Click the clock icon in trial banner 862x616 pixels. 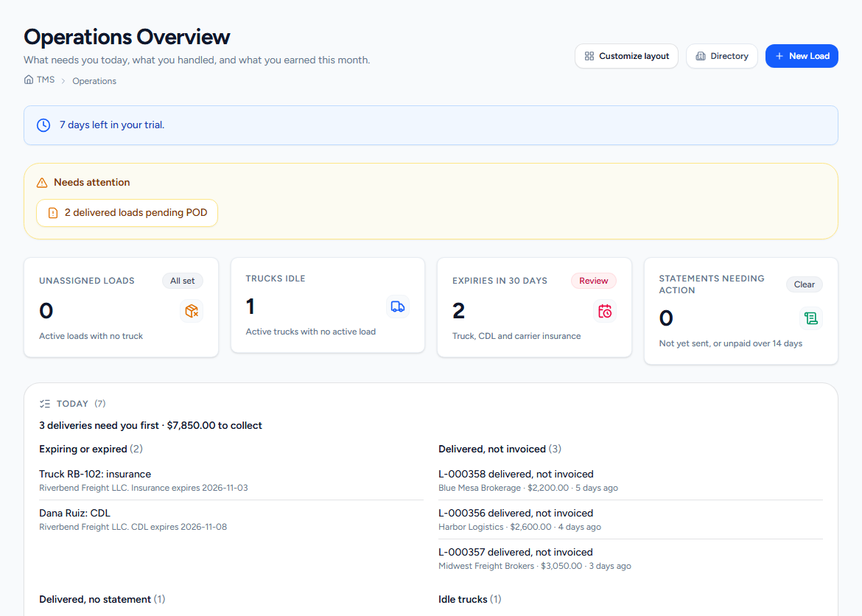(x=43, y=125)
